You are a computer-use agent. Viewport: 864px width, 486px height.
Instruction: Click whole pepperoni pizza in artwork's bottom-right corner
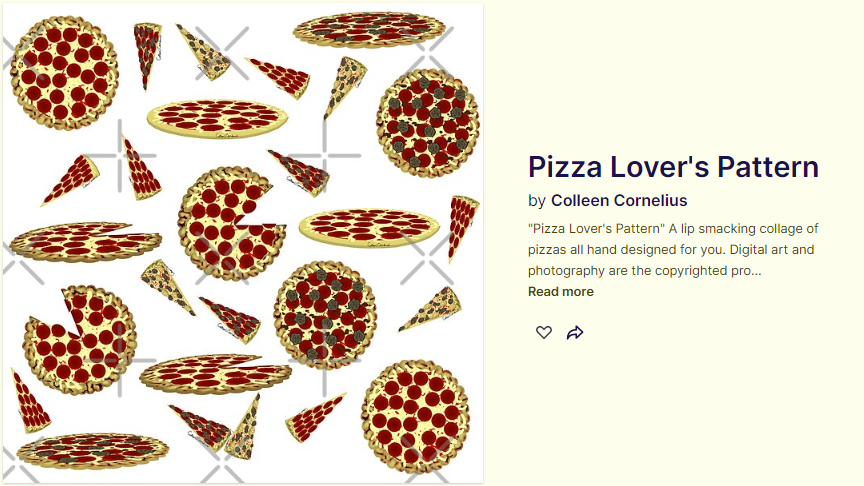[x=415, y=417]
